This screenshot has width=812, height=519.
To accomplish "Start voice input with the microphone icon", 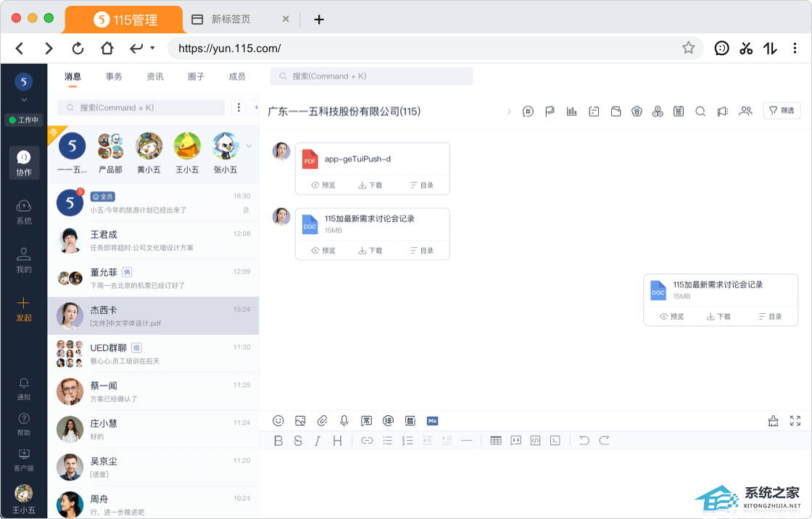I will [344, 420].
